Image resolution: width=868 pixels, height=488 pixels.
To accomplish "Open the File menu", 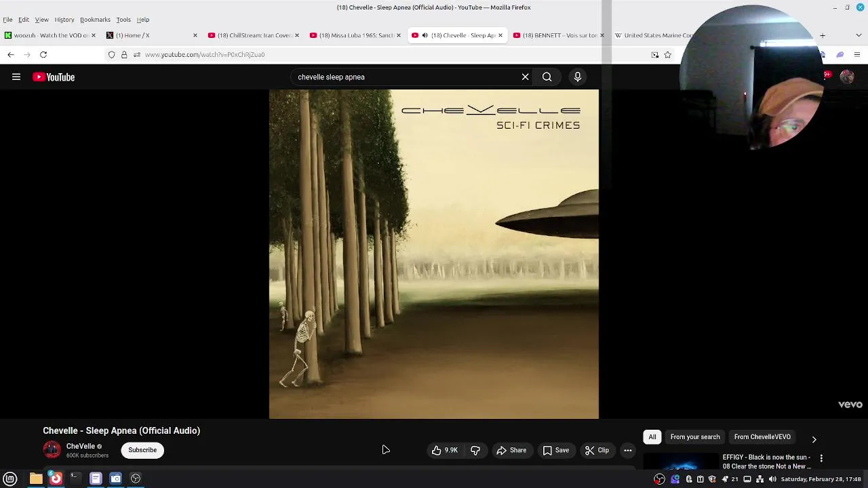I will coord(7,20).
